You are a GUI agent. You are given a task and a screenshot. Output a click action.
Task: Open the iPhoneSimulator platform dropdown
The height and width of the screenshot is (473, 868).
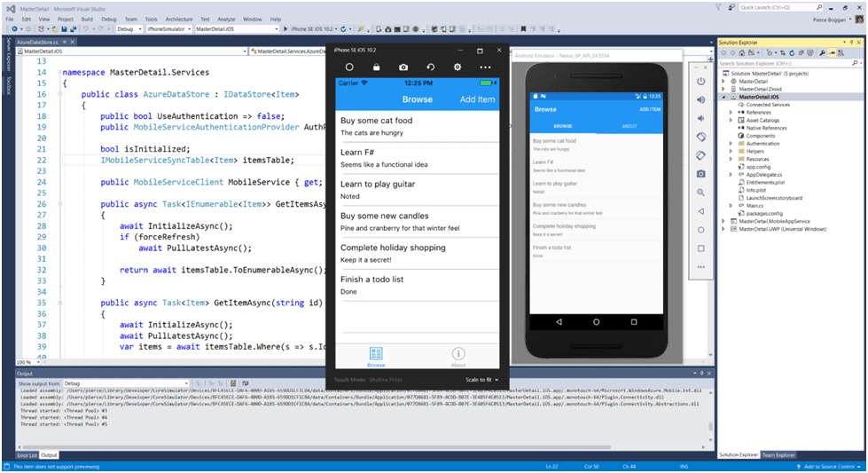[x=168, y=29]
